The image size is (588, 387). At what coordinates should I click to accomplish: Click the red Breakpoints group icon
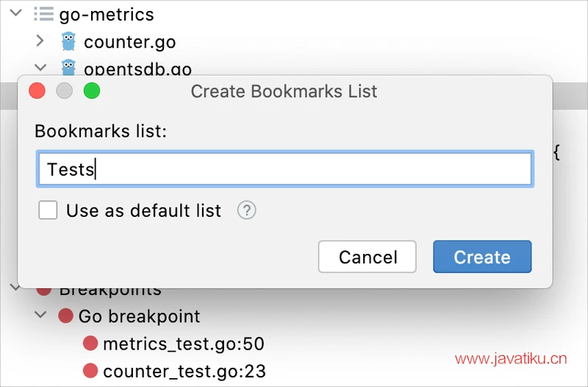coord(44,290)
